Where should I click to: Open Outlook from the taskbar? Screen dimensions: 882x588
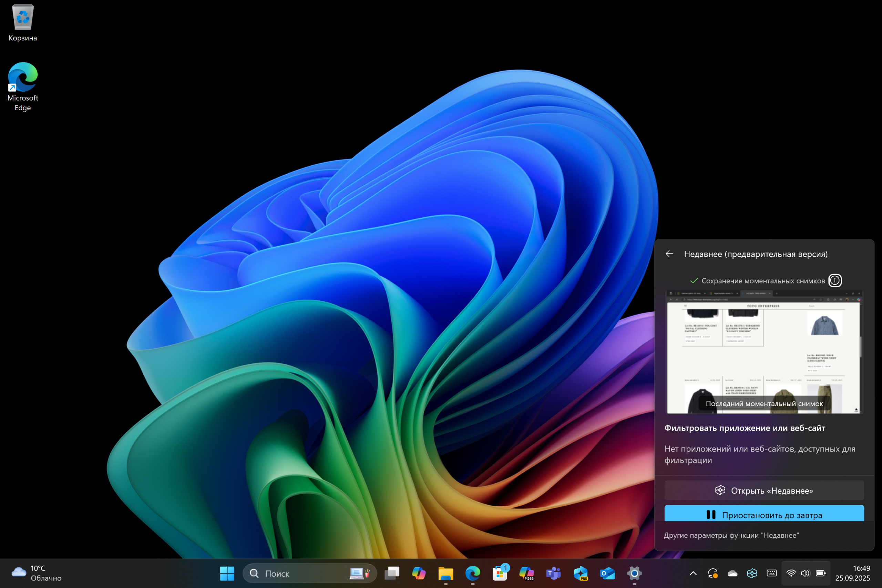[607, 573]
